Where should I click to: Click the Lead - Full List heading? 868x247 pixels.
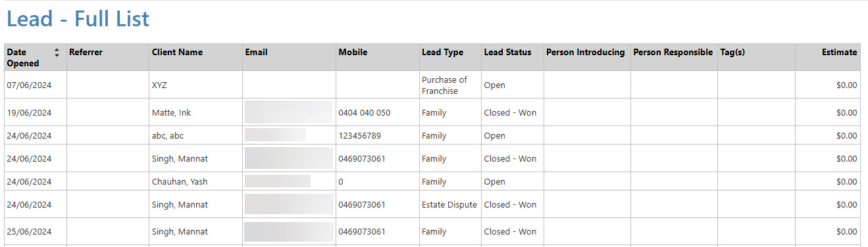[78, 19]
